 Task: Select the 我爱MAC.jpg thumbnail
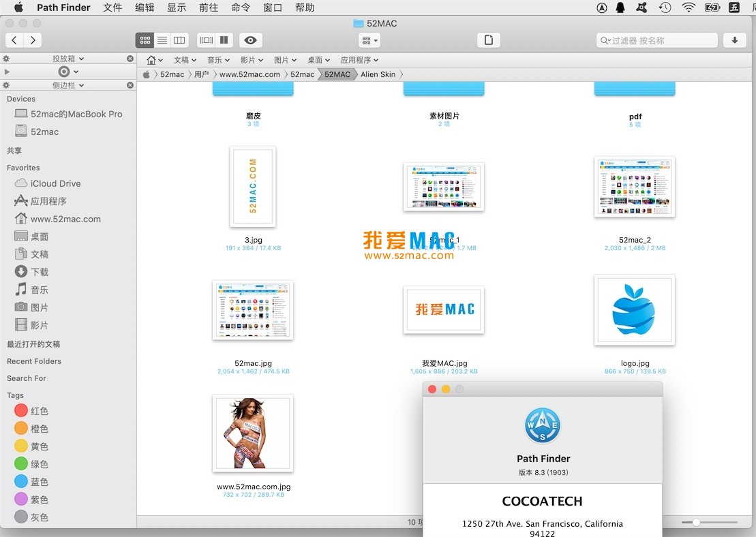point(444,309)
